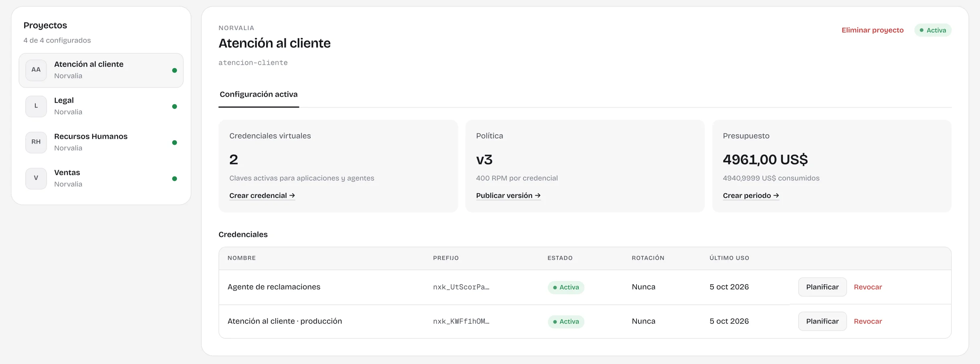Follow the Crear credencial link

tap(262, 196)
